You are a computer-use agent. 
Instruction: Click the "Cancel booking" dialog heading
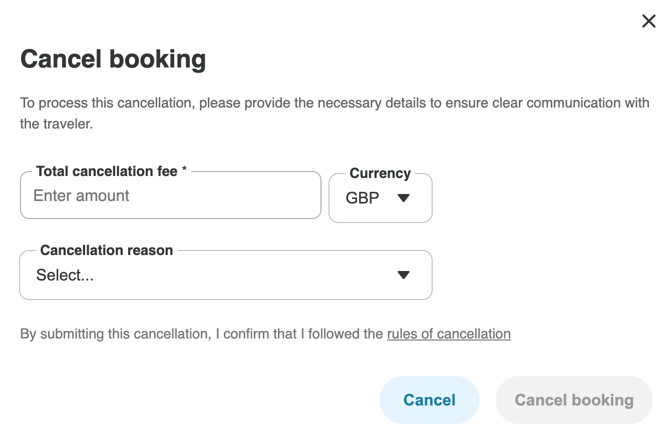tap(113, 59)
